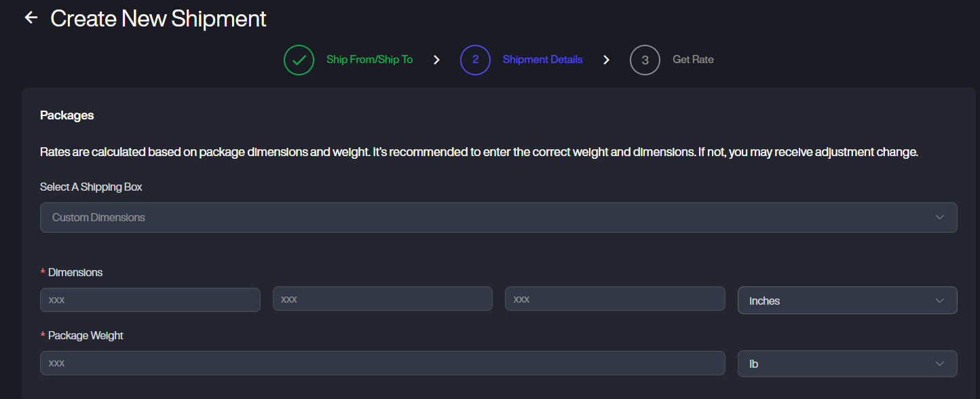The width and height of the screenshot is (980, 399).
Task: Focus the third dimension input field
Action: click(x=615, y=299)
